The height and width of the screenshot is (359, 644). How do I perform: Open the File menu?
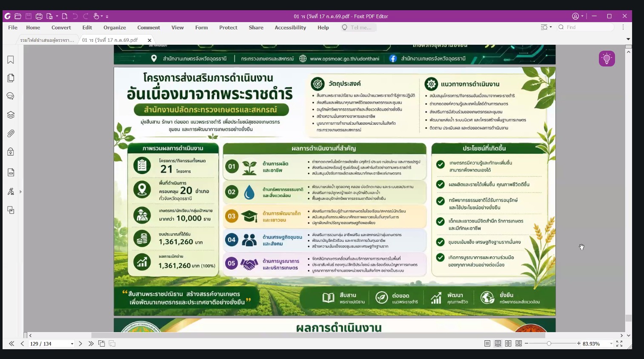point(13,27)
